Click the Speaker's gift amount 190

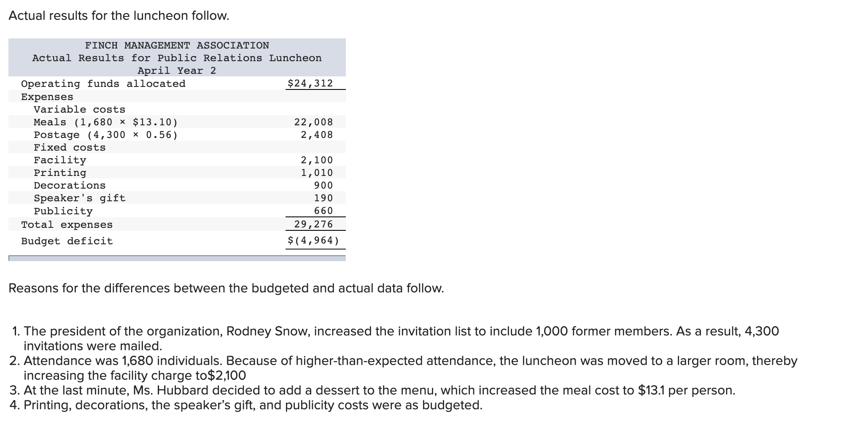click(x=323, y=198)
